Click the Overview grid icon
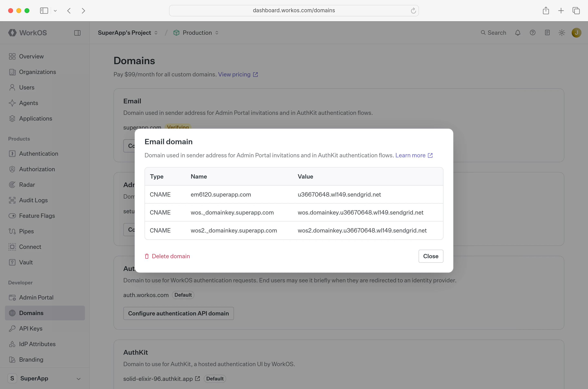This screenshot has height=389, width=588. click(12, 56)
